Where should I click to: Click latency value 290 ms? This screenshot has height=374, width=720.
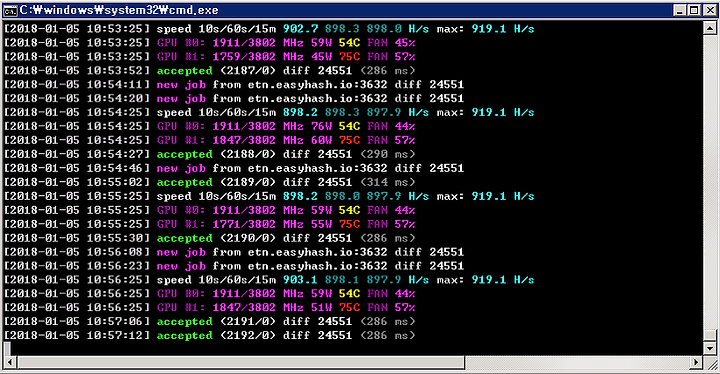coord(388,154)
